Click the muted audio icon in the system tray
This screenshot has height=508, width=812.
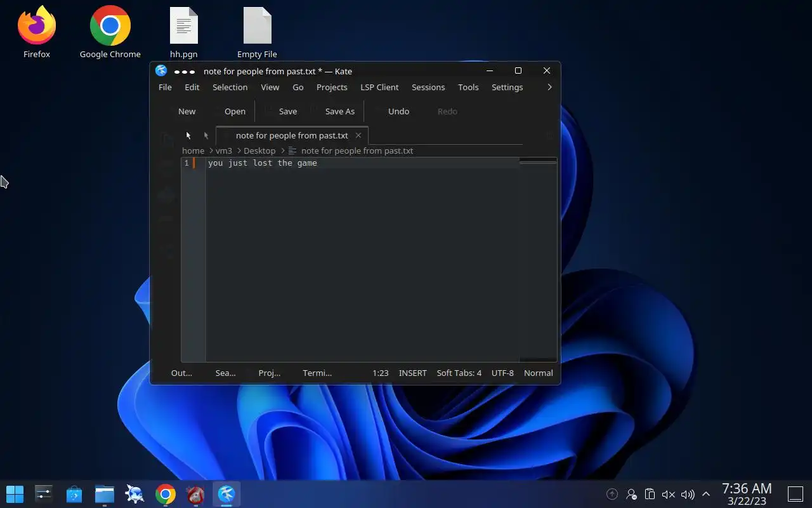point(669,494)
